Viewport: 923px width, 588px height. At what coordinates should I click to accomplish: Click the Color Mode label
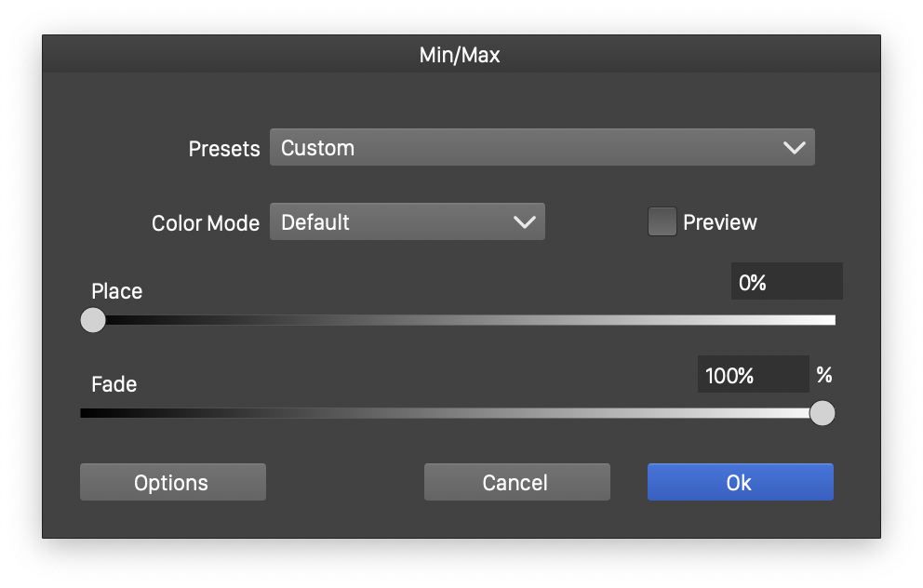pyautogui.click(x=205, y=223)
